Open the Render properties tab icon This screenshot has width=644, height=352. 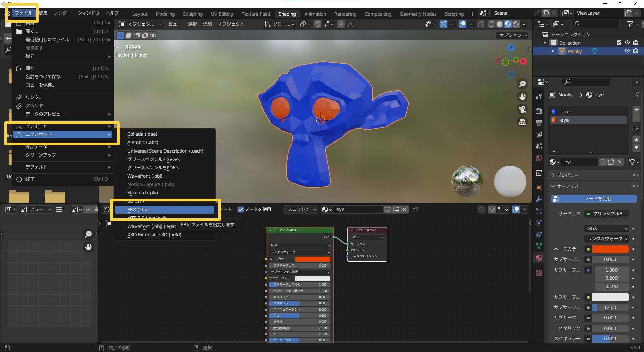tap(539, 111)
